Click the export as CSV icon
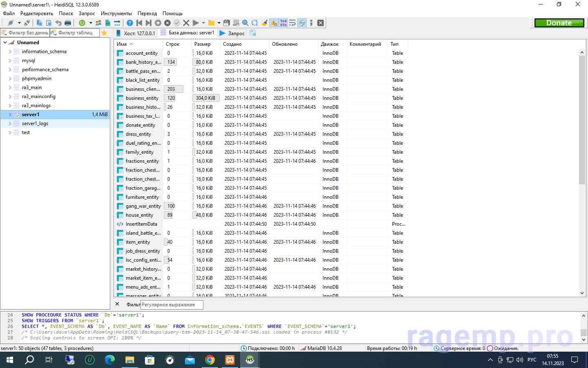This screenshot has width=588, height=368. tap(108, 23)
